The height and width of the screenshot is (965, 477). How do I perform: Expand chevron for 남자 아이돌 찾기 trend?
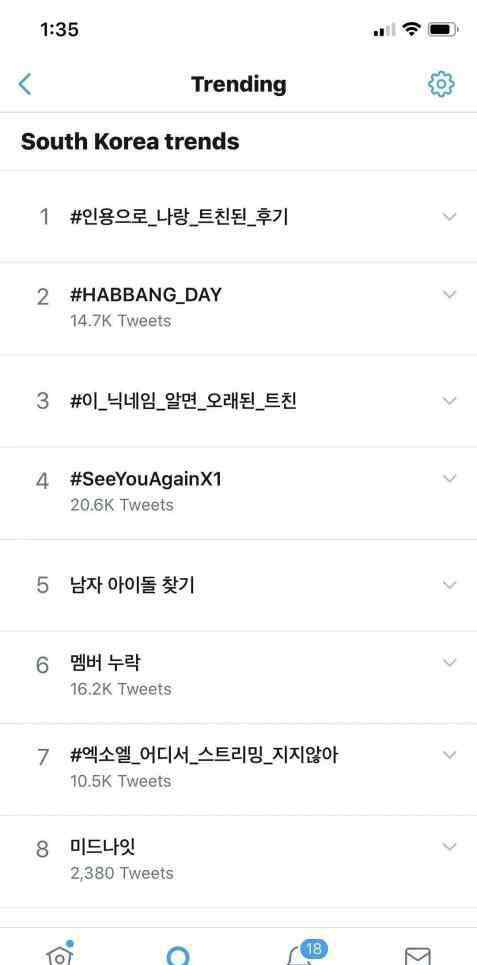coord(450,584)
